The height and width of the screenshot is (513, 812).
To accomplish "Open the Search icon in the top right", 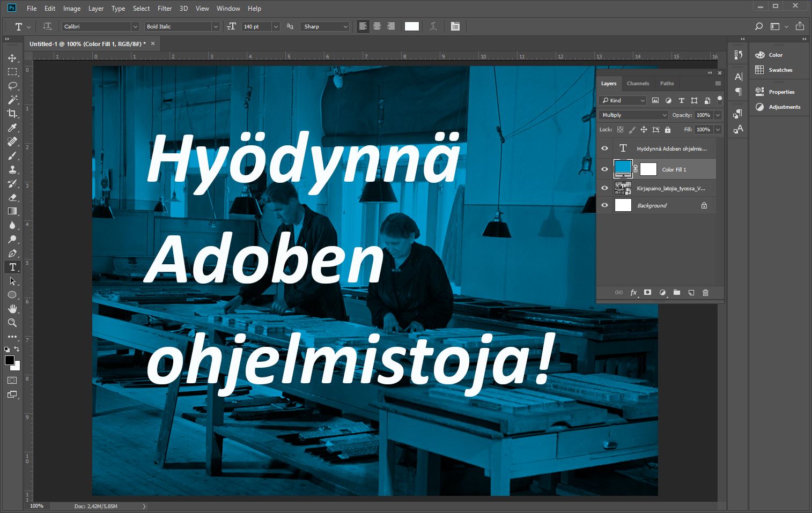I will (758, 26).
